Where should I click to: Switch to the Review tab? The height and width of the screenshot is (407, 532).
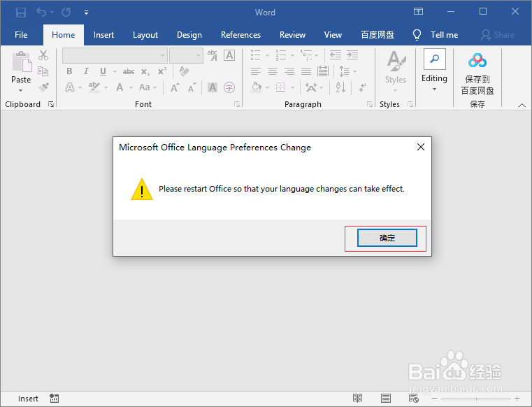[292, 35]
